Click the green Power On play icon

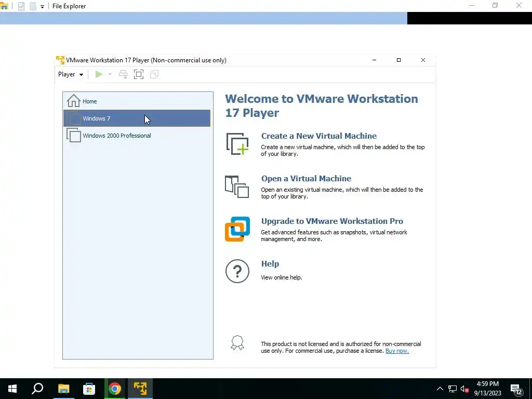pyautogui.click(x=99, y=74)
